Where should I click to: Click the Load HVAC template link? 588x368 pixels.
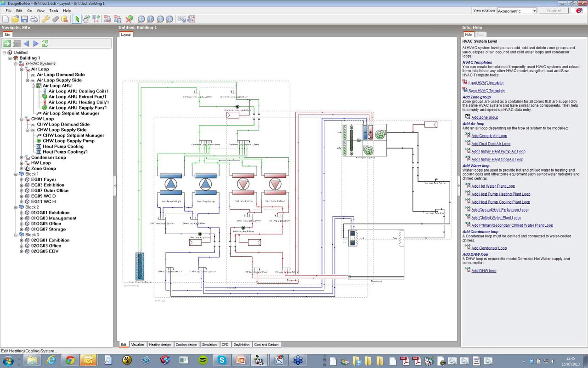(x=486, y=83)
